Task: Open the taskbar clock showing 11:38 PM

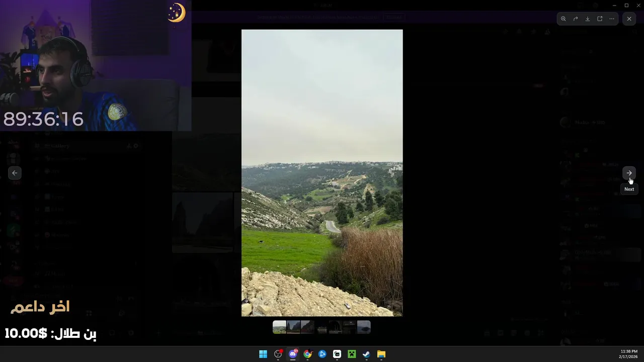Action: tap(629, 354)
